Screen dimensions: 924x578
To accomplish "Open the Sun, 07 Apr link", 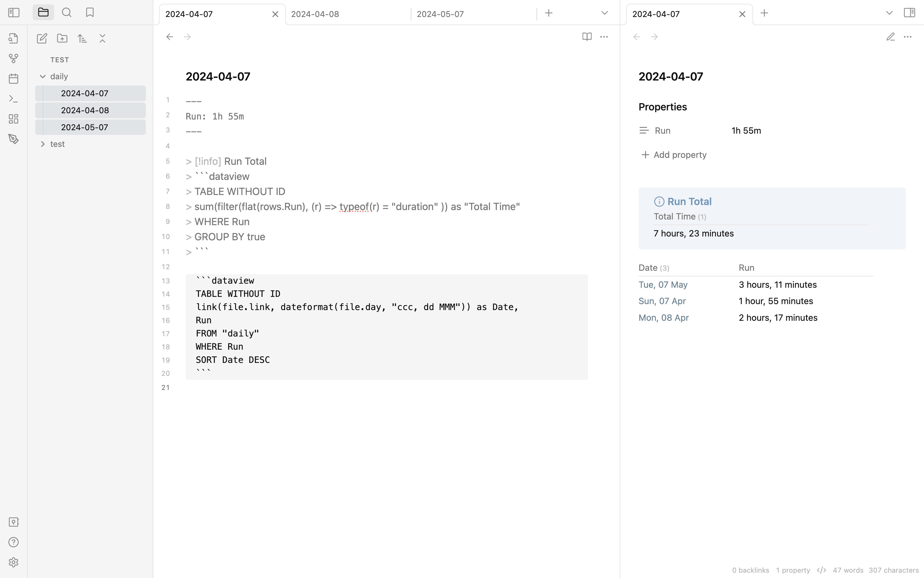I will [662, 301].
